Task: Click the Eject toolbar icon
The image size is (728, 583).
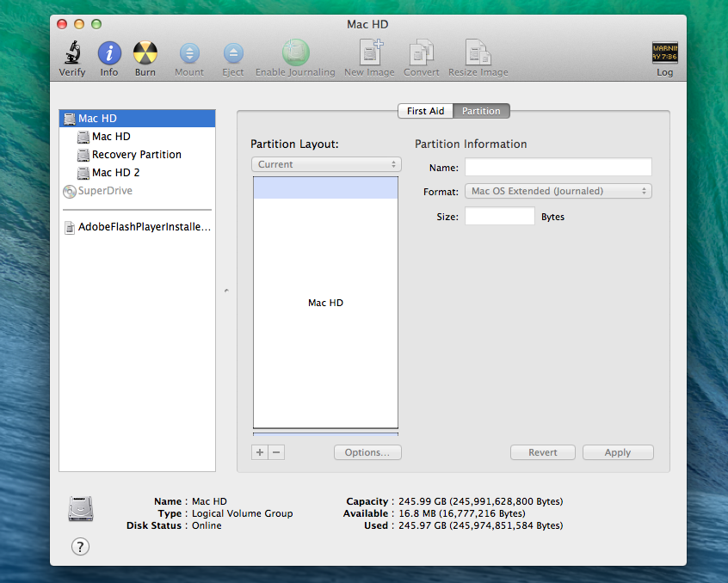Action: coord(233,52)
